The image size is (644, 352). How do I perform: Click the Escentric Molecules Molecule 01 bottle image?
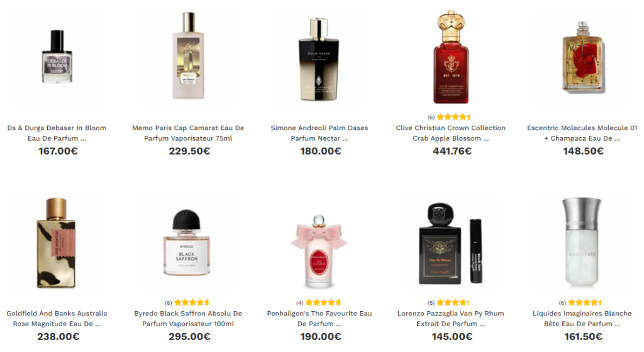pyautogui.click(x=582, y=57)
